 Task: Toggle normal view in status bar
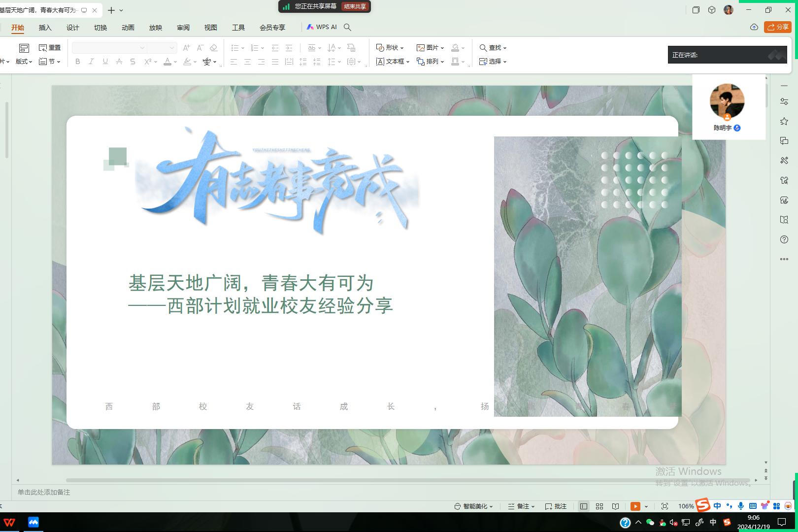(584, 506)
